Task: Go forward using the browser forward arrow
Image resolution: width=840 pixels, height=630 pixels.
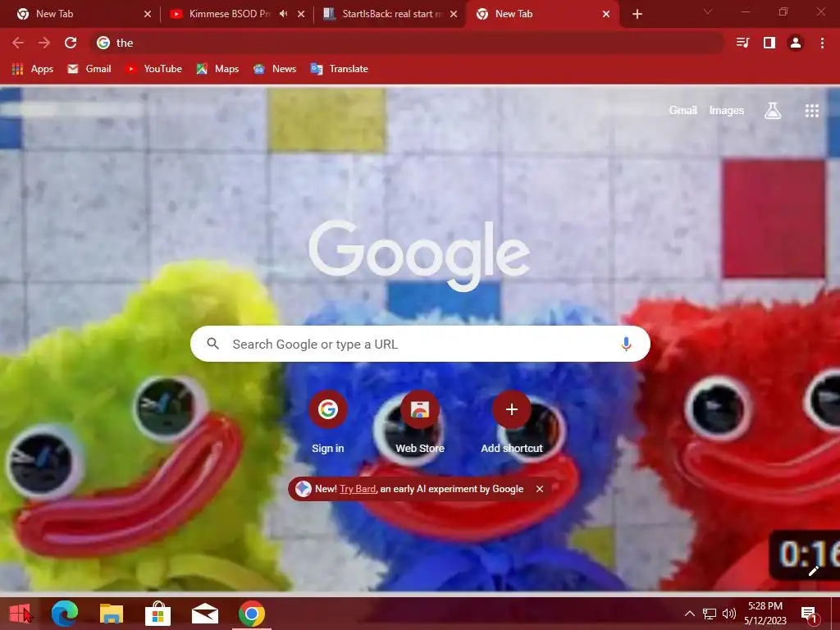Action: (x=44, y=43)
